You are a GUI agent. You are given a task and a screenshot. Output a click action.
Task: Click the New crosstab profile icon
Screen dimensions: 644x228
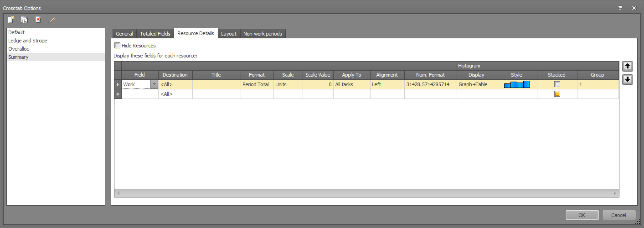coord(11,20)
